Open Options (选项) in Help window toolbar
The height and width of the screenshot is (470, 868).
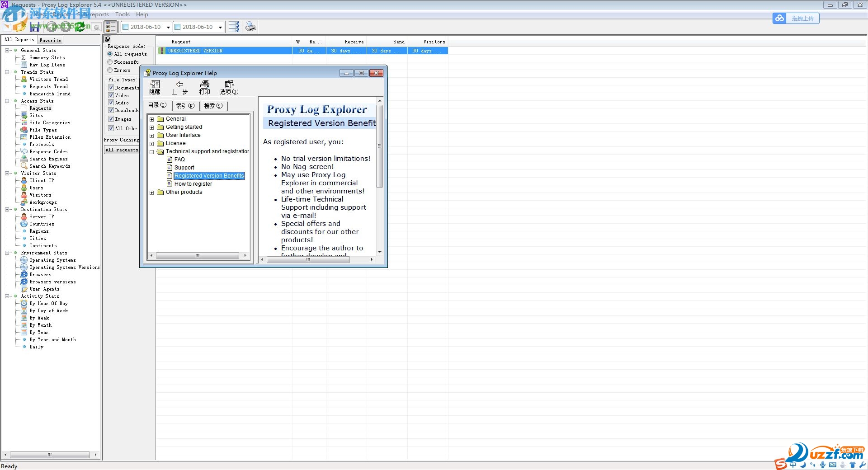tap(229, 88)
